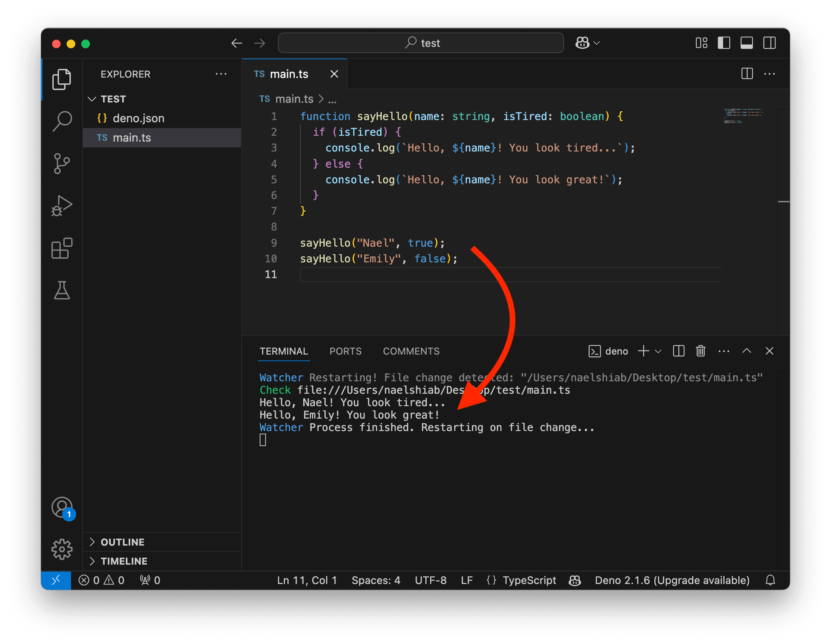Change the UTF-8 file encoding
This screenshot has width=831, height=644.
431,580
